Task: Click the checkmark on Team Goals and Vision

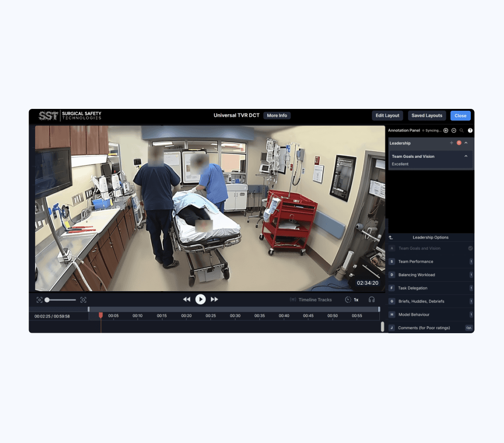Action: point(470,248)
